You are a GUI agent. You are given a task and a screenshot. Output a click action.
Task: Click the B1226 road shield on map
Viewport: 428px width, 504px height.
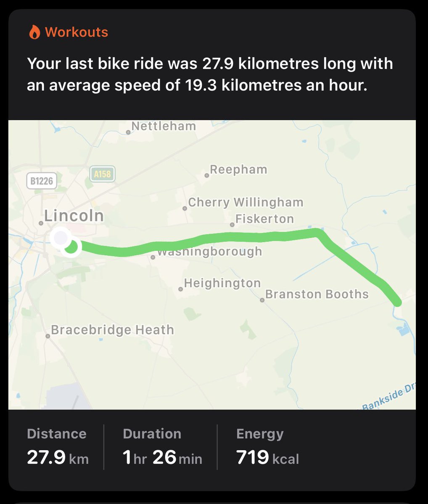point(42,181)
